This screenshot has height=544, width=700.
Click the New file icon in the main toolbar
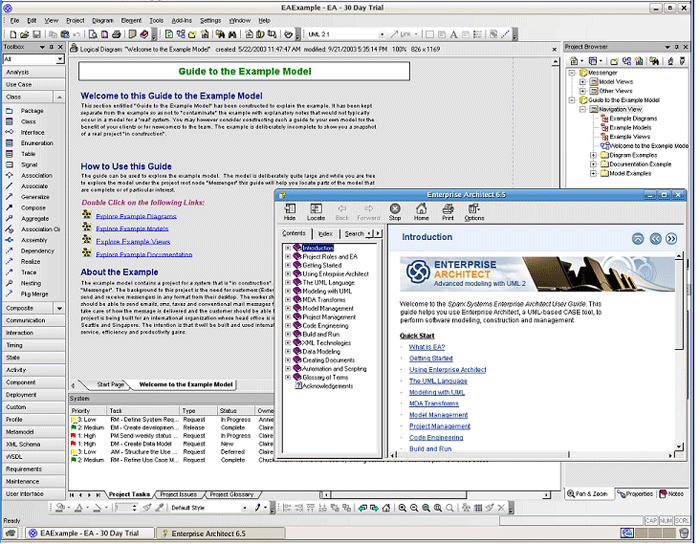pyautogui.click(x=13, y=34)
